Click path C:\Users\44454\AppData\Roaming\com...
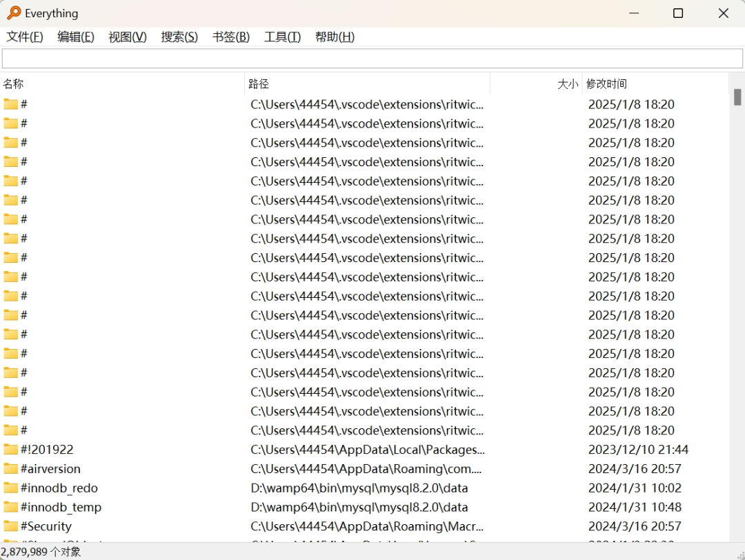745x560 pixels. (366, 469)
